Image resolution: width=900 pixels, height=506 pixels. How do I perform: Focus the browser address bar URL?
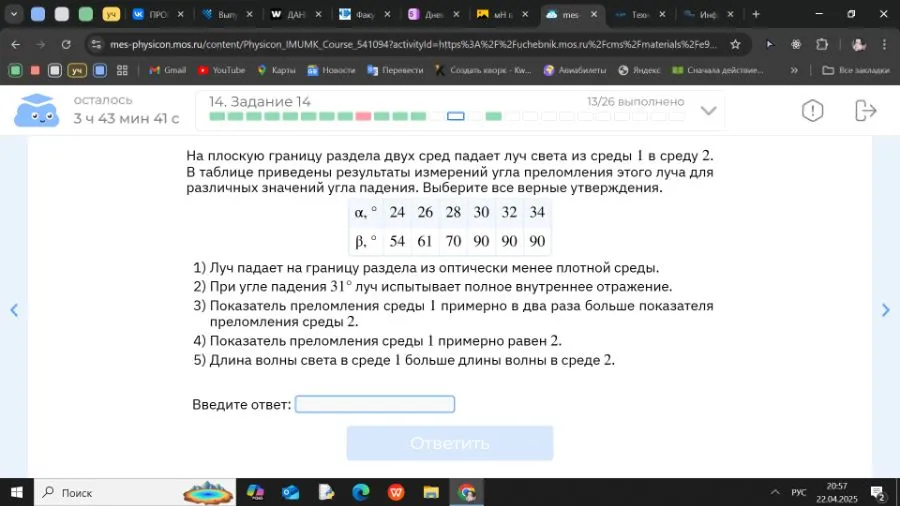pos(413,44)
